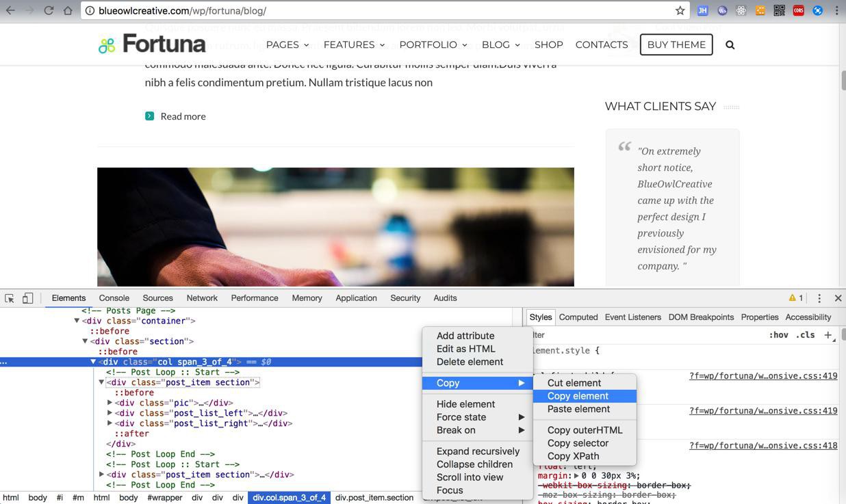846x504 pixels.
Task: Click the purple Ws extension icon
Action: pos(721,10)
